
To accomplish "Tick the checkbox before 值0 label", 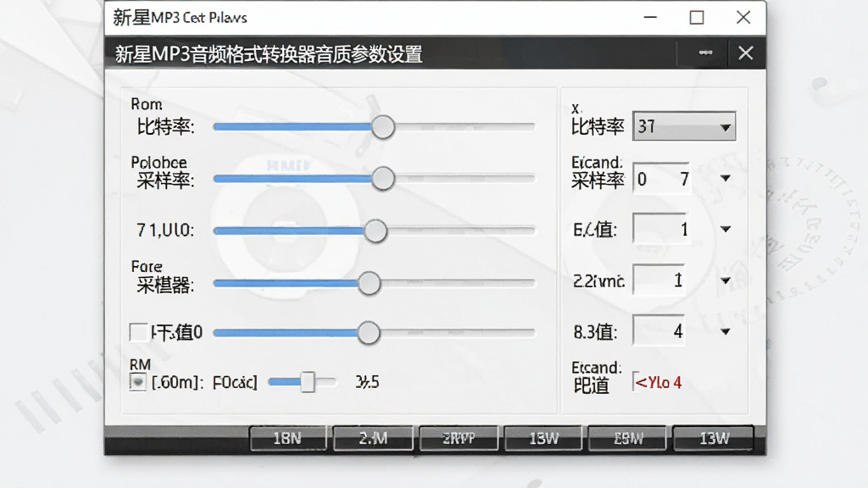I will tap(138, 332).
